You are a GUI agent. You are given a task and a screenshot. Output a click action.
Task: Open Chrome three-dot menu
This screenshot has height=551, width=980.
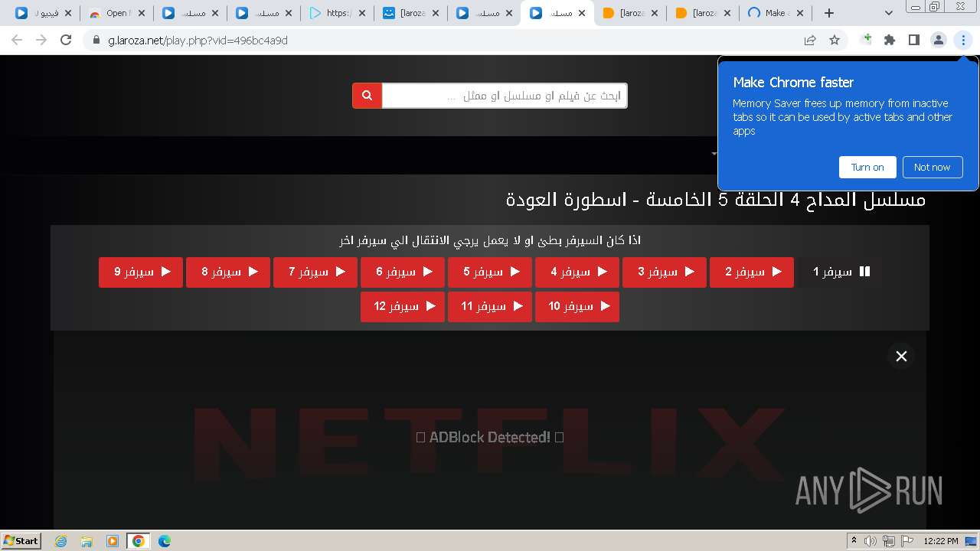(963, 41)
